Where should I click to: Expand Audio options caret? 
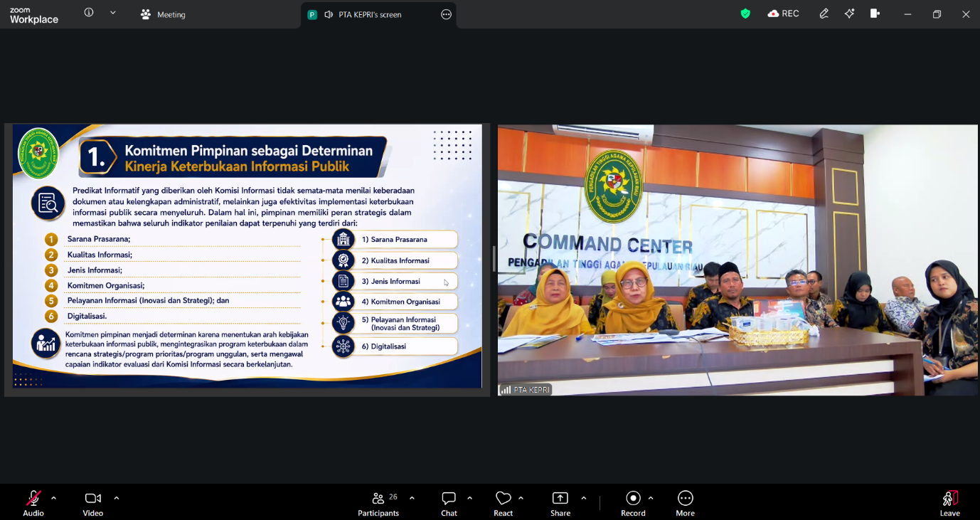coord(53,498)
